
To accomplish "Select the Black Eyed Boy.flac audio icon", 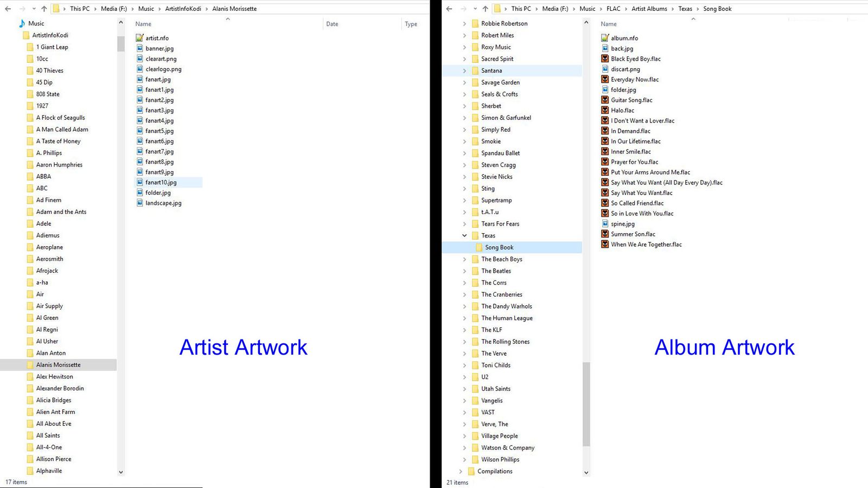I will coord(605,59).
